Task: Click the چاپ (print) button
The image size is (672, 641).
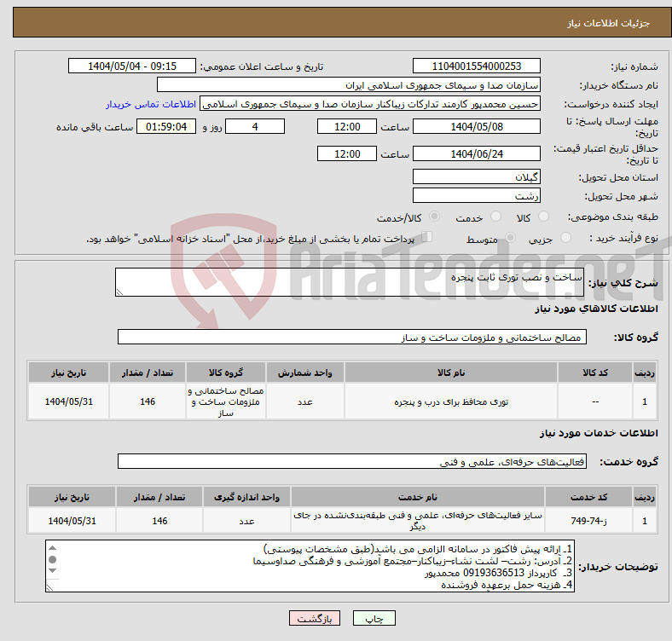Action: coord(374,618)
